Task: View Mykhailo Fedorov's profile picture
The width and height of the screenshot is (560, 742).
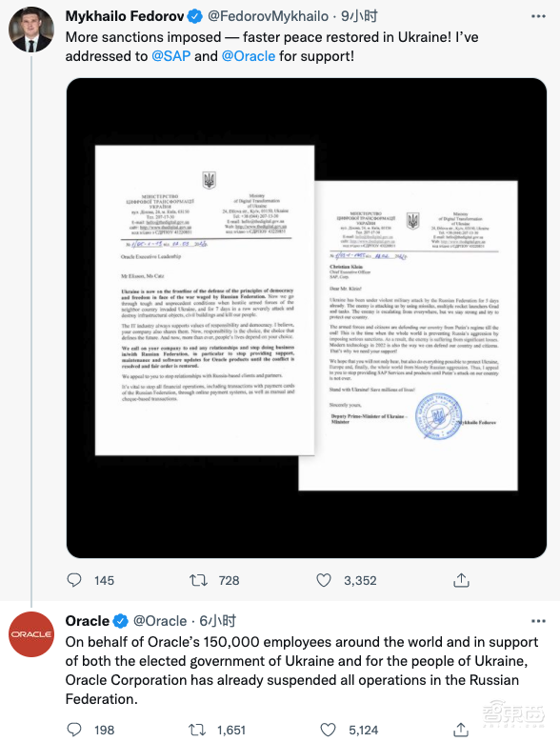Action: 31,30
